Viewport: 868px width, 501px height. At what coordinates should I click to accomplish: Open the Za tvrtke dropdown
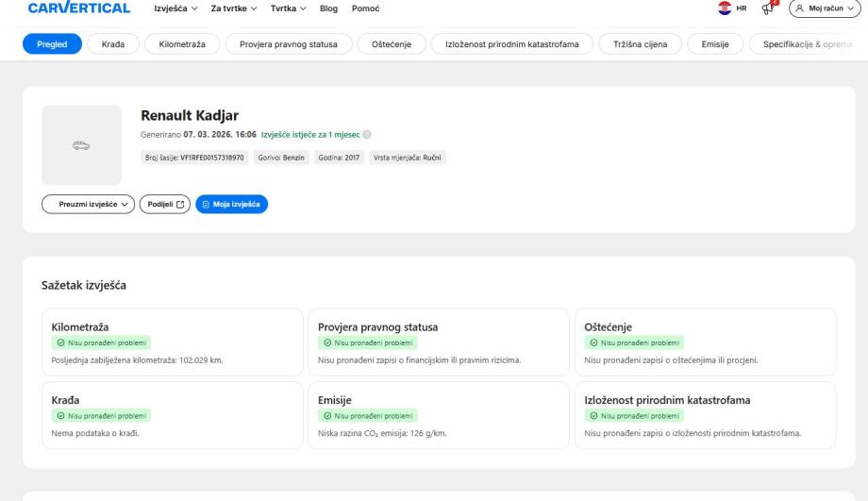tap(235, 8)
